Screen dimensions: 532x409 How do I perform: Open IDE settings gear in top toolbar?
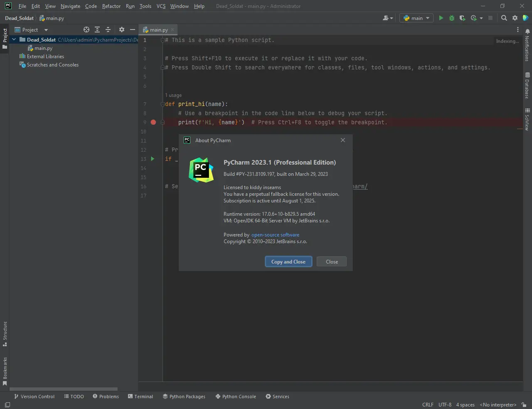[515, 18]
